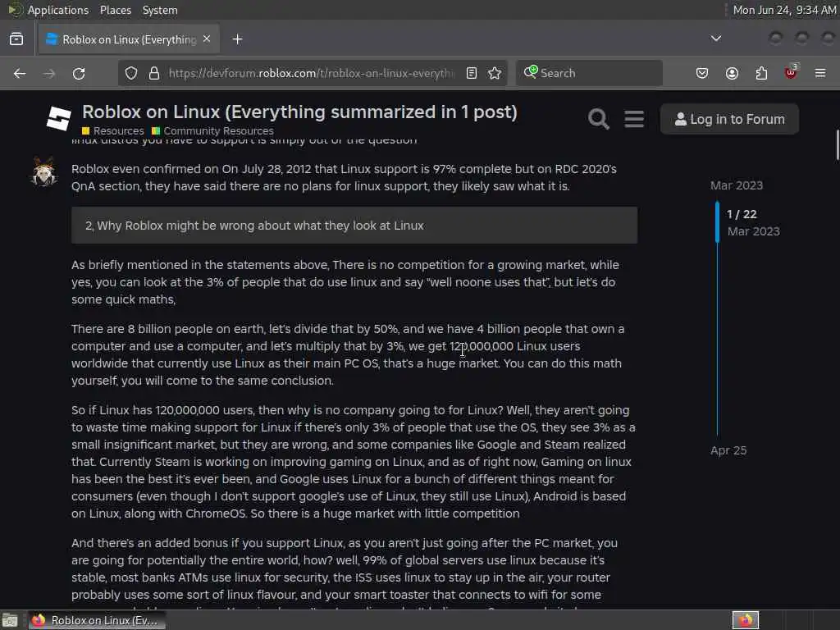
Task: Open a new tab with the plus button
Action: [237, 39]
